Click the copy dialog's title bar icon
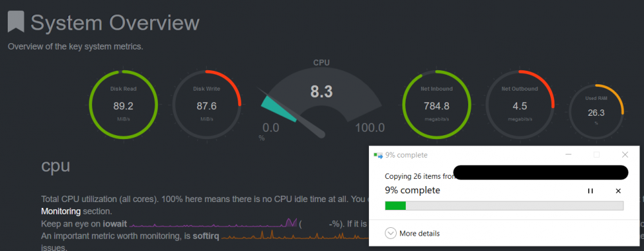The width and height of the screenshot is (644, 251). click(x=378, y=155)
